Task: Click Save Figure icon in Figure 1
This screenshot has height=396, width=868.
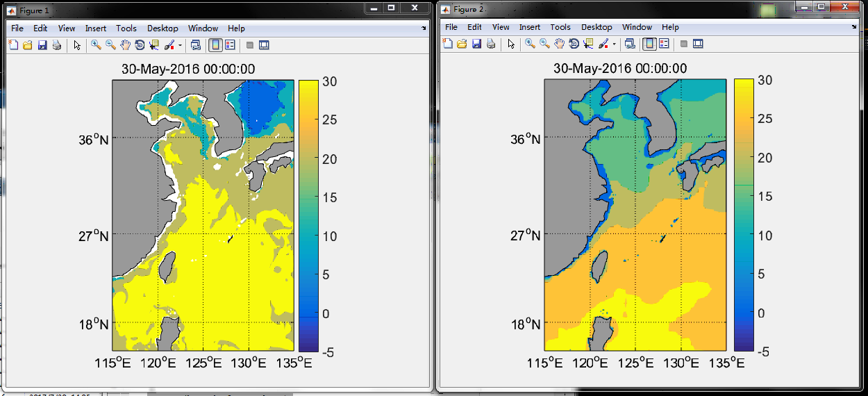Action: point(42,45)
